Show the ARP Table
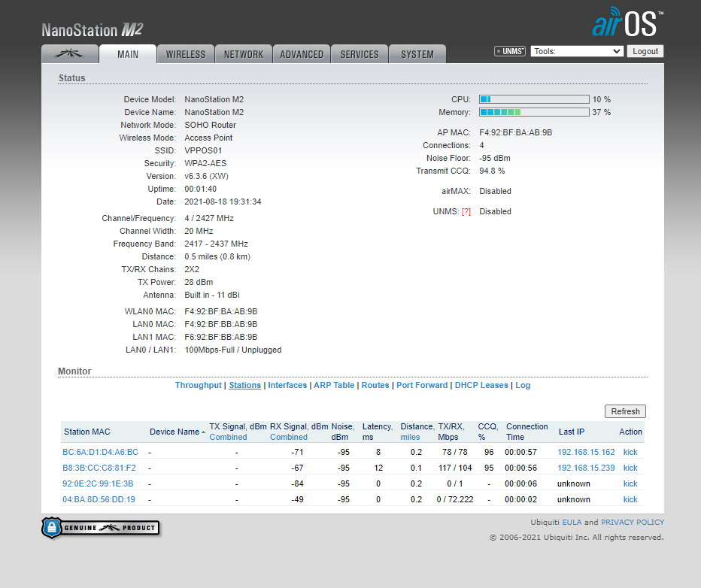The image size is (701, 588). click(x=334, y=385)
